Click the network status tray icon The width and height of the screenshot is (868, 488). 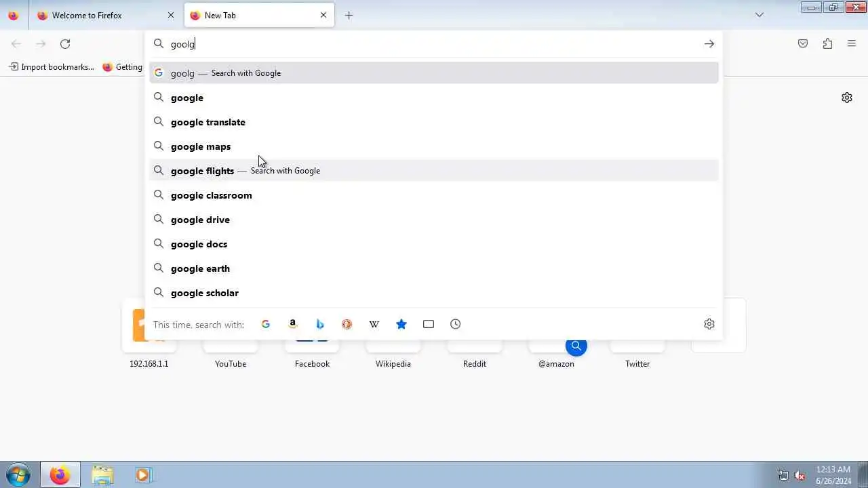click(783, 475)
